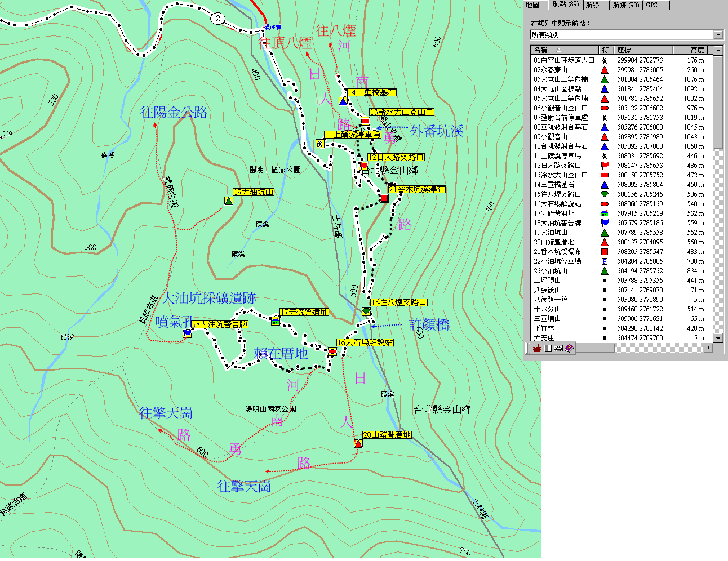
Task: Open the IME on-screen keyboard icon
Action: [x=558, y=349]
